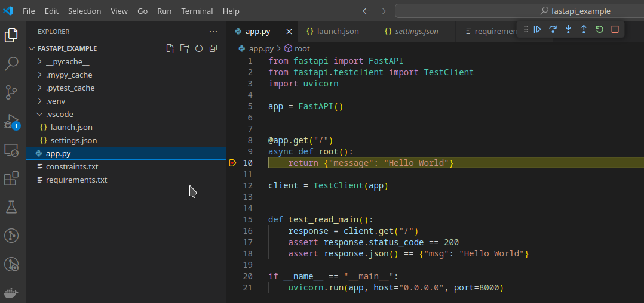Click Restart debugging green icon

[x=599, y=29]
